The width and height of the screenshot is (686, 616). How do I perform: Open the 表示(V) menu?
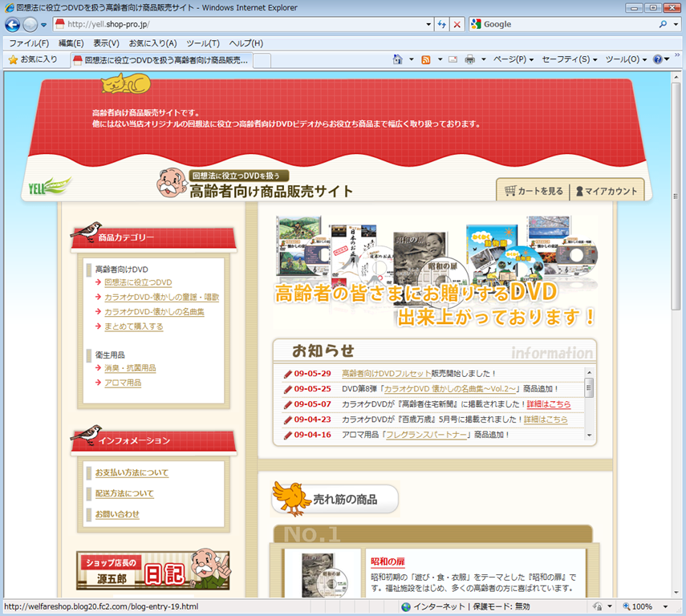106,43
